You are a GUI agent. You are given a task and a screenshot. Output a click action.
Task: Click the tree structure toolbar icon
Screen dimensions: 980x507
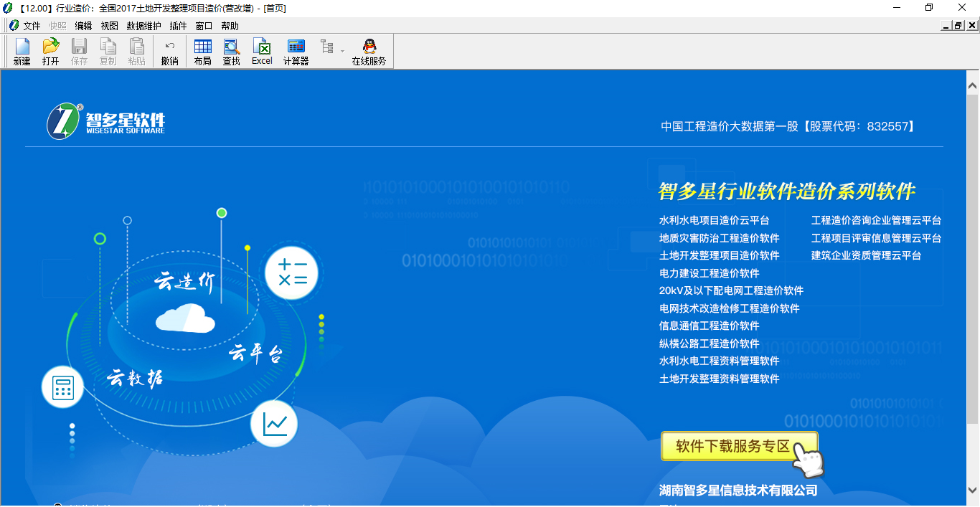[327, 48]
